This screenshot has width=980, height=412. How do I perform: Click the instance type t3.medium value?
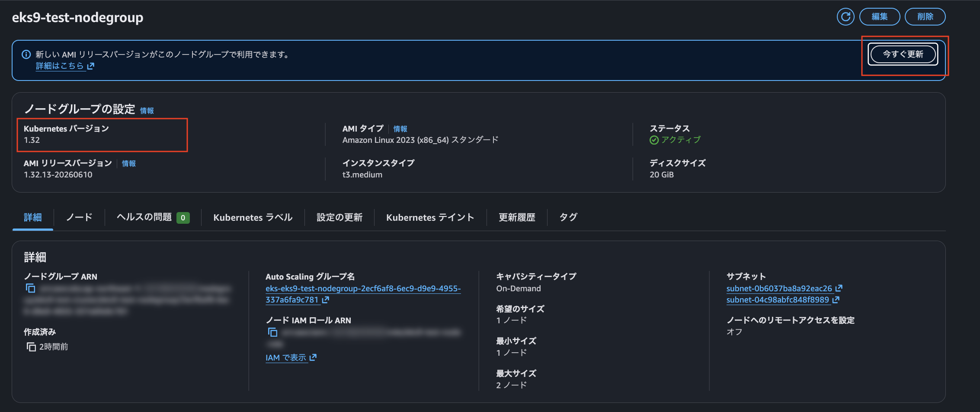click(362, 175)
